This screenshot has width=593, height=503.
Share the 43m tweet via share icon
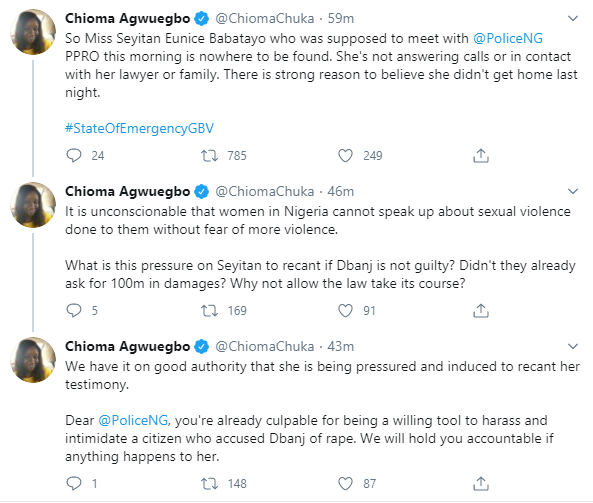pyautogui.click(x=481, y=483)
